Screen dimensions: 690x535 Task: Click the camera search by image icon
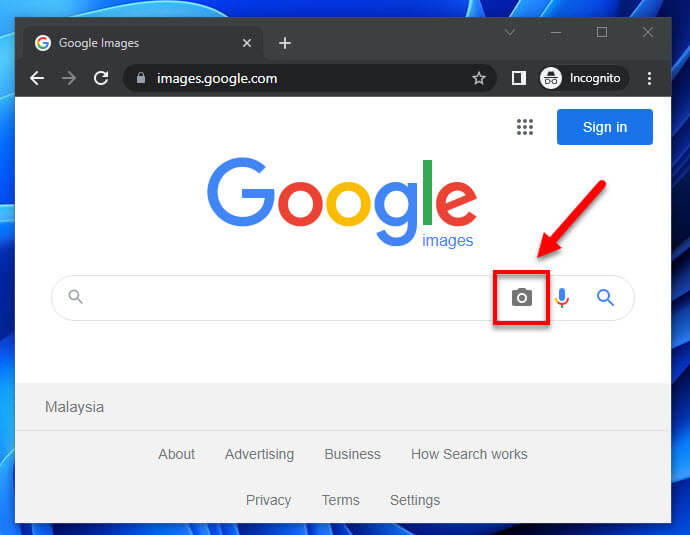521,297
